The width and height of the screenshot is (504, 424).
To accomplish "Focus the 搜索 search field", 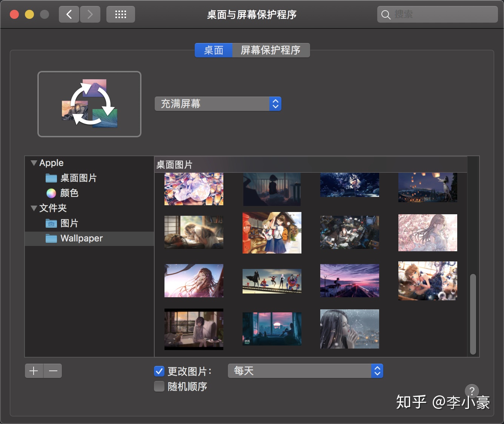I will coord(438,14).
